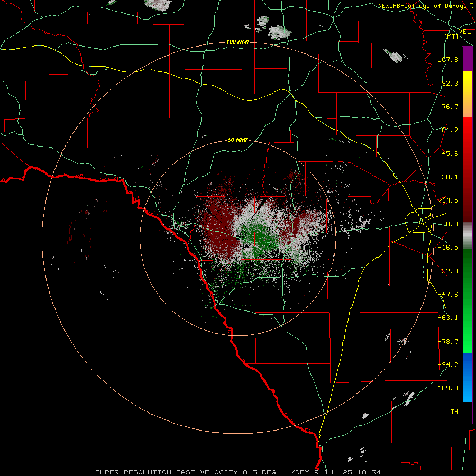Click the -109.8 velocity scale value
This screenshot has height=476, width=476.
(x=446, y=388)
